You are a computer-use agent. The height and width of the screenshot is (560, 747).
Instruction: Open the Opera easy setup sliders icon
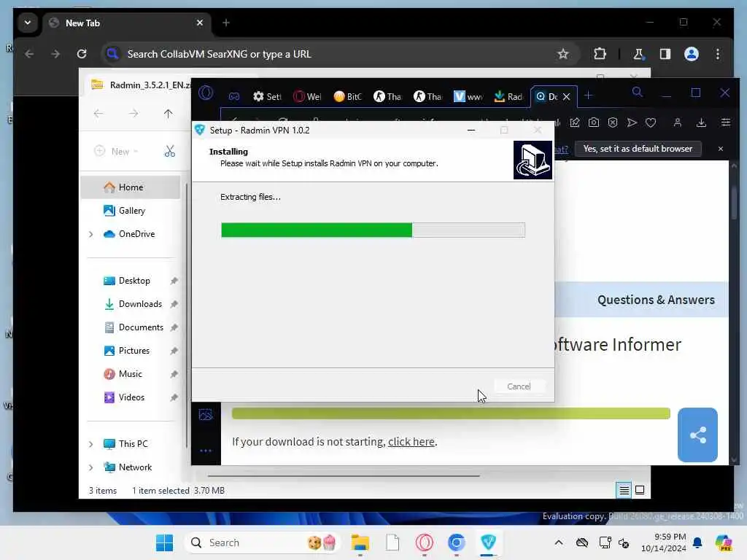click(726, 122)
